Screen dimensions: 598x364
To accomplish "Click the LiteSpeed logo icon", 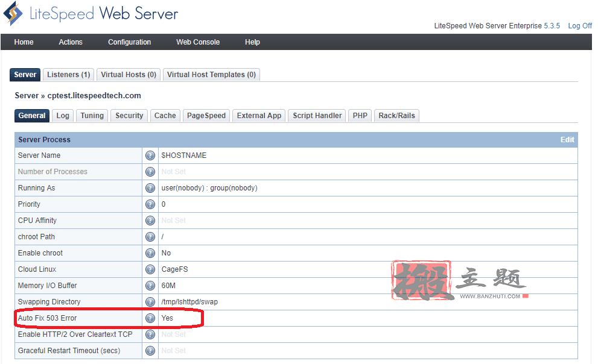I will tap(13, 13).
